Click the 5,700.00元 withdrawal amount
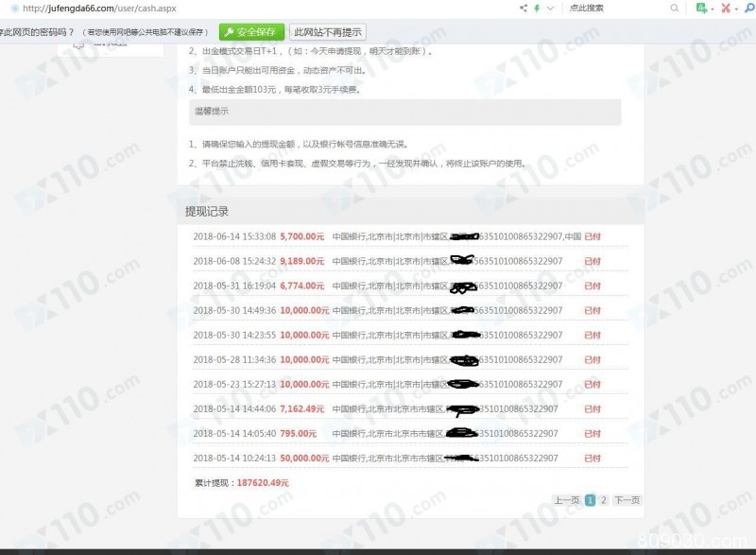 [x=302, y=236]
